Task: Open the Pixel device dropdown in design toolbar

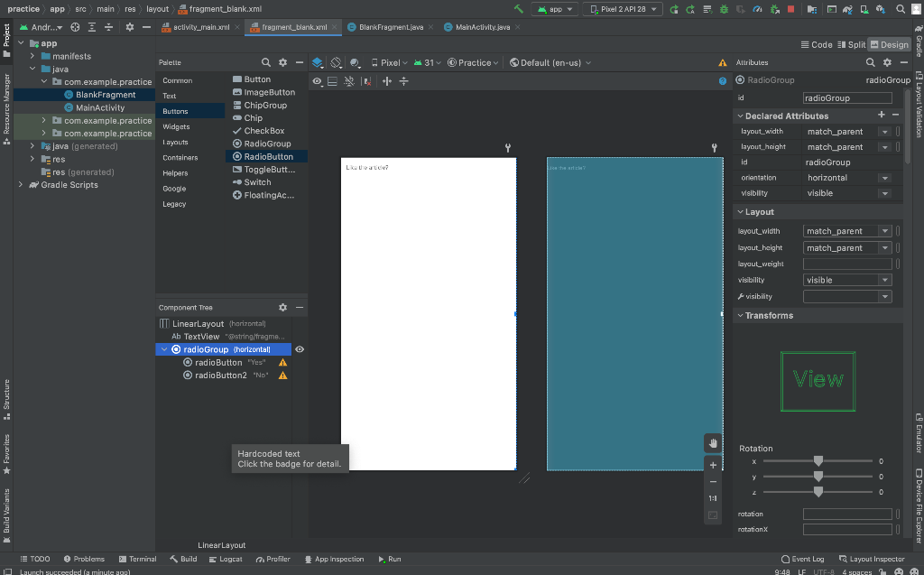Action: [x=389, y=62]
